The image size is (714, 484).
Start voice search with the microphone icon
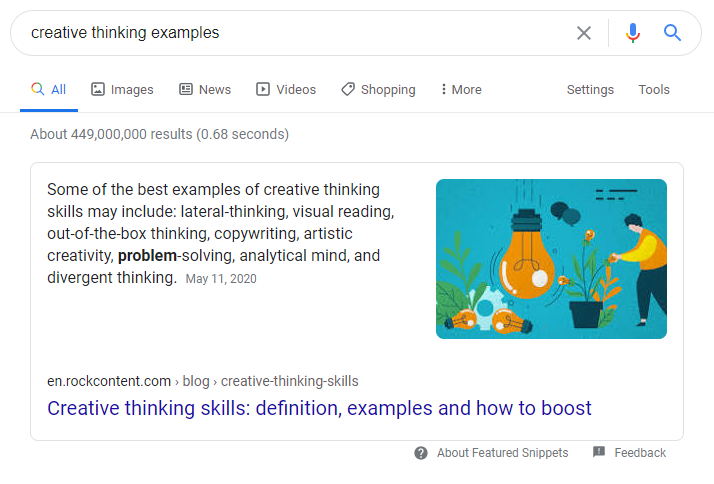click(x=632, y=33)
